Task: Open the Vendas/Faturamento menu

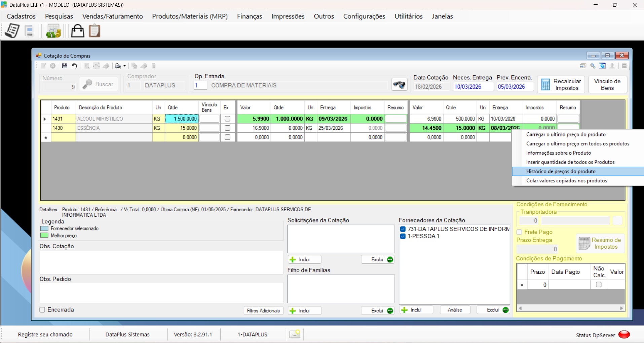Action: tap(113, 16)
